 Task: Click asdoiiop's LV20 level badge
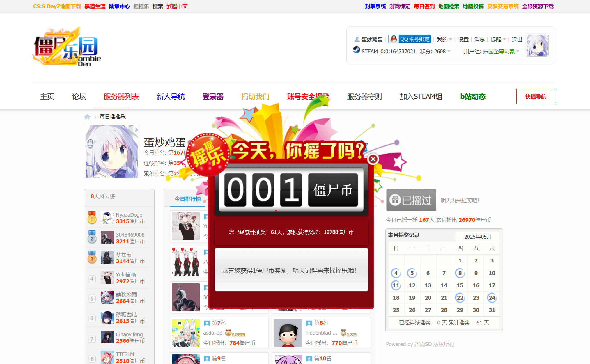tap(235, 333)
